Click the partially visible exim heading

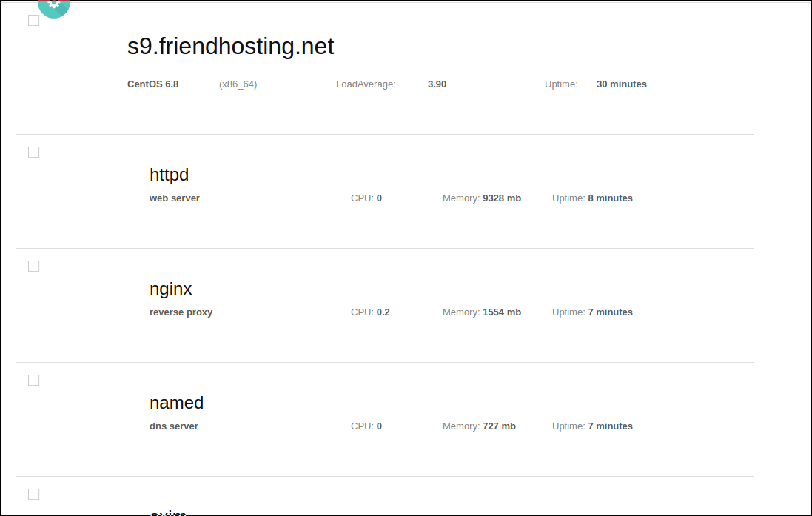pos(168,512)
